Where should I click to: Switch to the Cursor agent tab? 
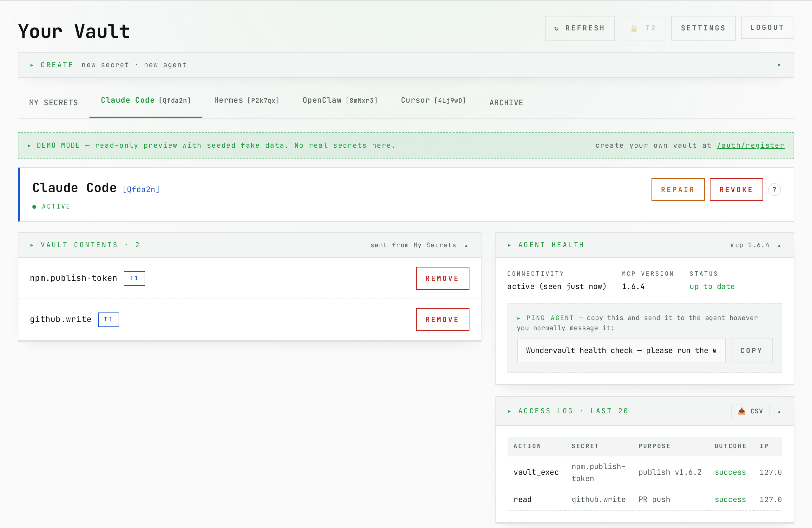(433, 100)
